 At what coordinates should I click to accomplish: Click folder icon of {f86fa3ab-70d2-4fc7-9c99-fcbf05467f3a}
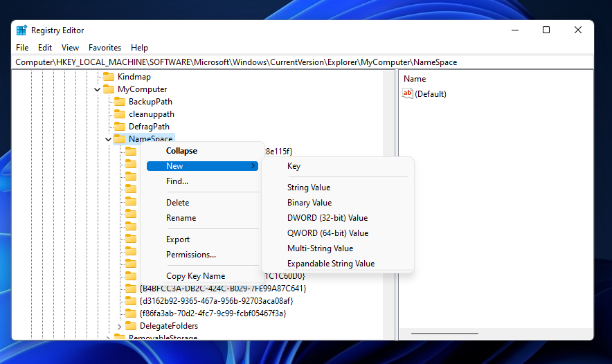(131, 313)
